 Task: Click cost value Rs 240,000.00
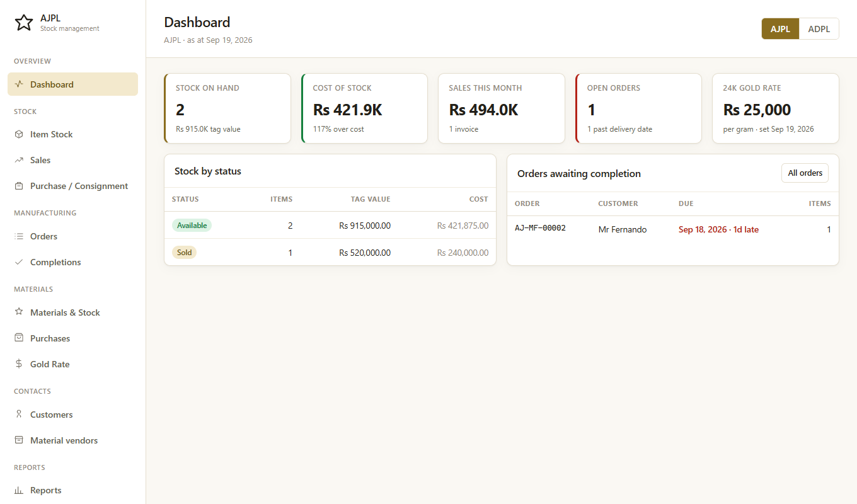(x=463, y=253)
